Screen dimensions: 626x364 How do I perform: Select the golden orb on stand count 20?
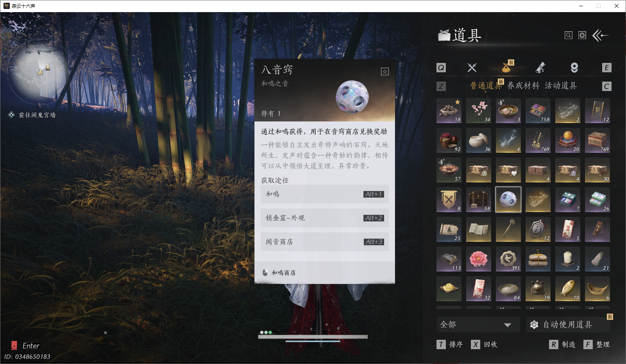568,140
